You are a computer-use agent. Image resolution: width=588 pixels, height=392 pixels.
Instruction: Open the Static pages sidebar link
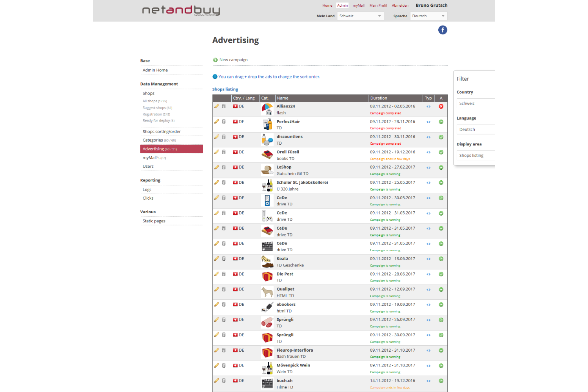[x=154, y=221]
